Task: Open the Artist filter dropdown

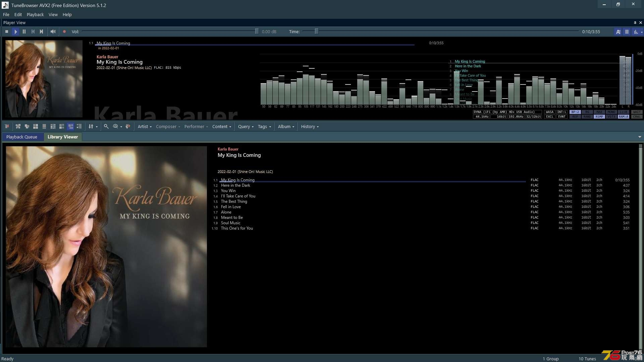Action: pyautogui.click(x=145, y=126)
